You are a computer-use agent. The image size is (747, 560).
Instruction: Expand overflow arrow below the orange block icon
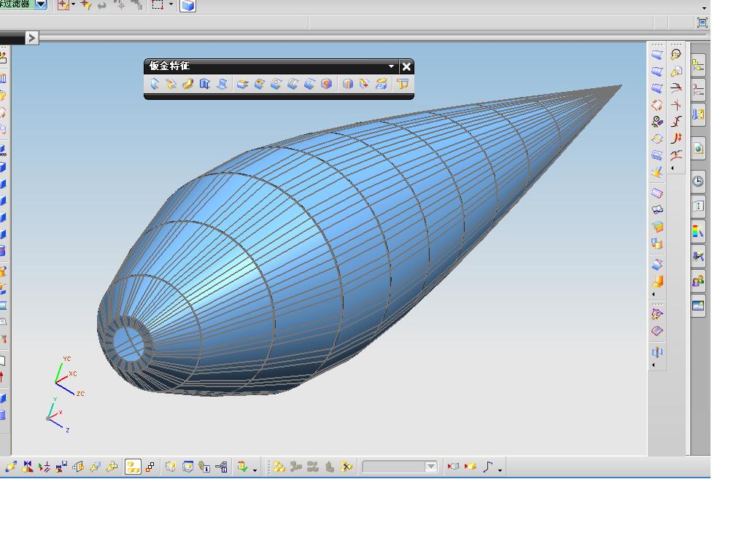(x=653, y=295)
